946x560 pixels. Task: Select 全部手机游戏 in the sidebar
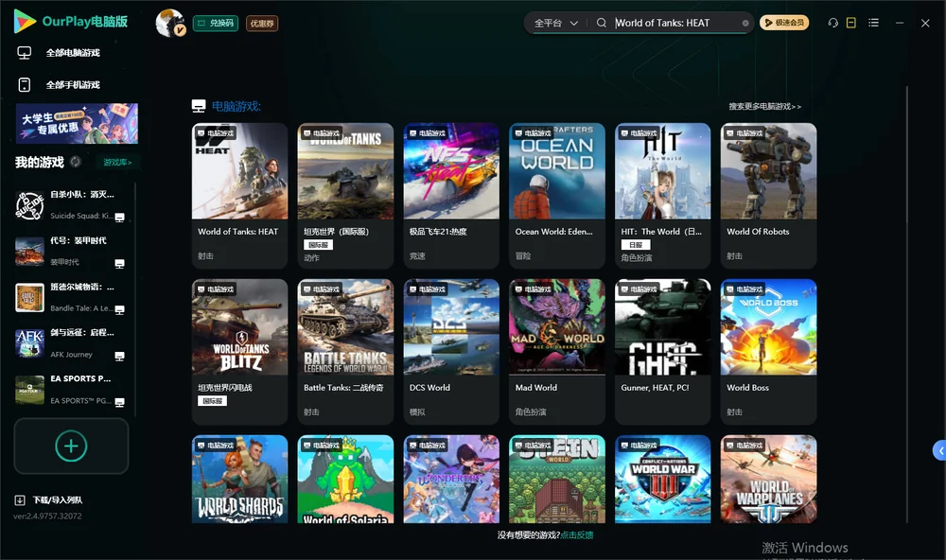[72, 85]
